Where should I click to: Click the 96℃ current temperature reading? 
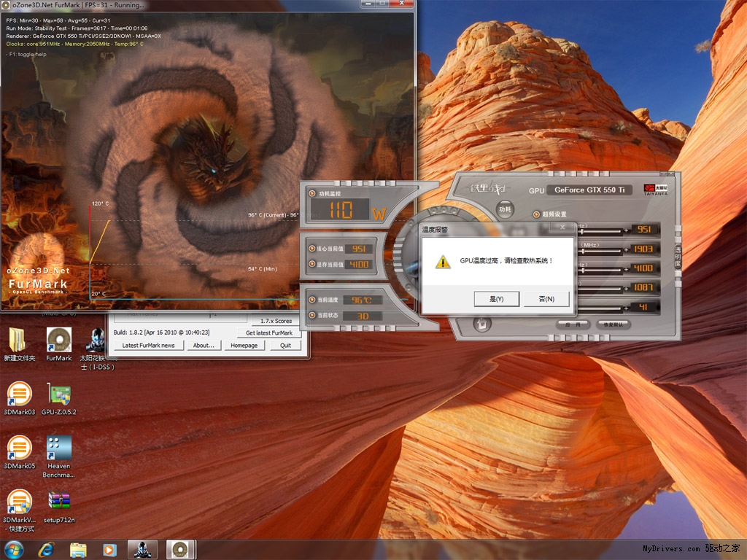[362, 300]
